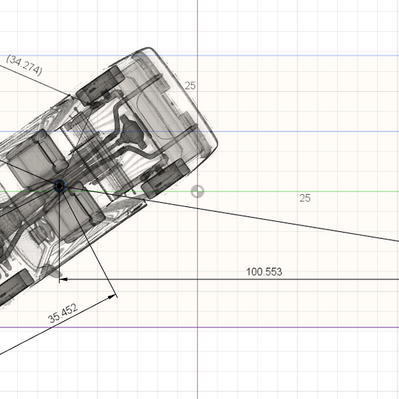Screen dimensions: 399x399
Task: Click the arrowhead of the 100.553 dimension
Action: (64, 279)
